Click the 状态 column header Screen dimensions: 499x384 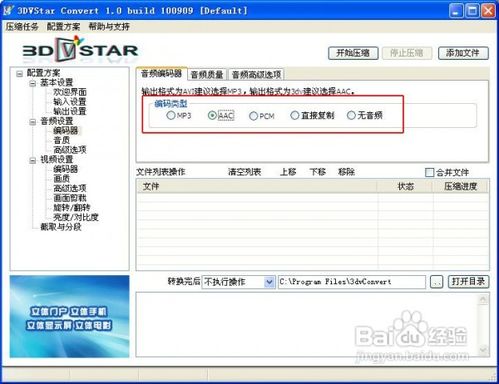tap(405, 186)
